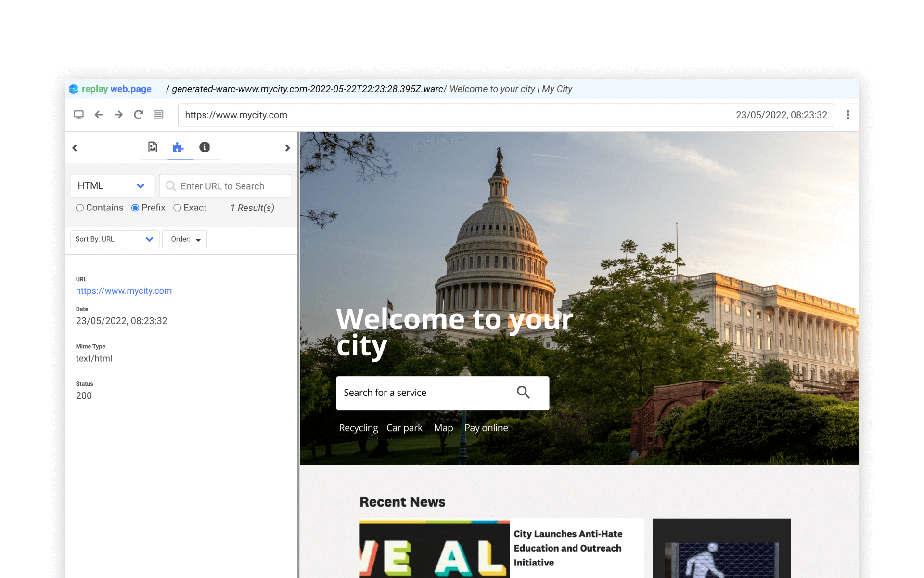Image resolution: width=924 pixels, height=578 pixels.
Task: Open the three-dot options menu
Action: pyautogui.click(x=848, y=115)
